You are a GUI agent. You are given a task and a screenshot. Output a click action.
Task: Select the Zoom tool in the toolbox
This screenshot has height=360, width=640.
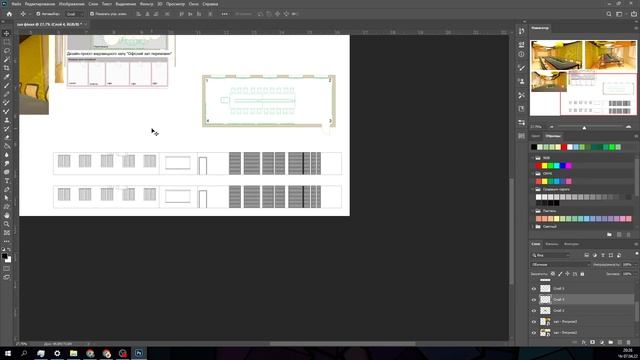[7, 224]
